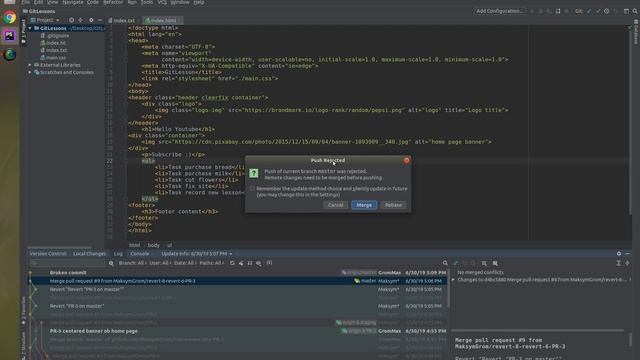Switch to Local Changes tab
Viewport: 640px width, 360px height.
[89, 253]
